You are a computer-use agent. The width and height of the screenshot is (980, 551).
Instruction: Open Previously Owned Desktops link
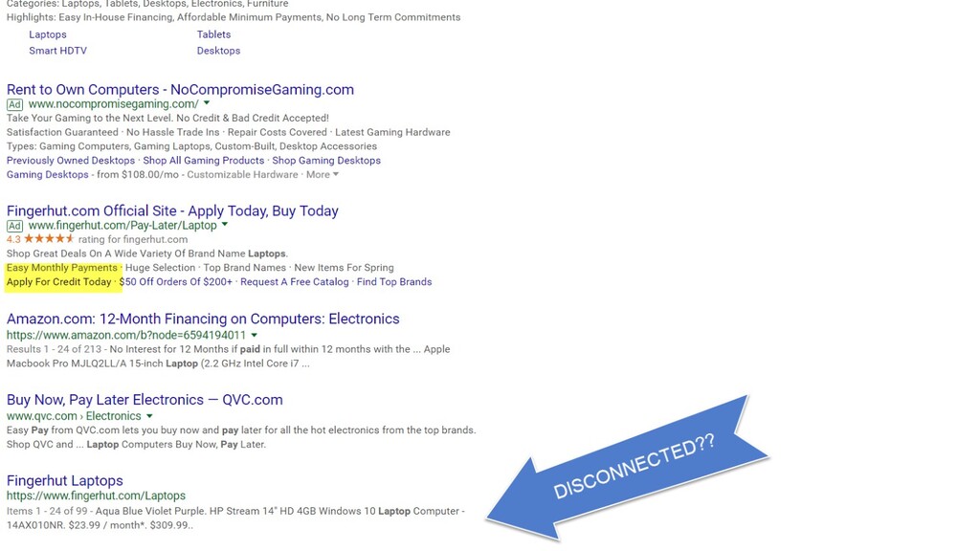[71, 161]
